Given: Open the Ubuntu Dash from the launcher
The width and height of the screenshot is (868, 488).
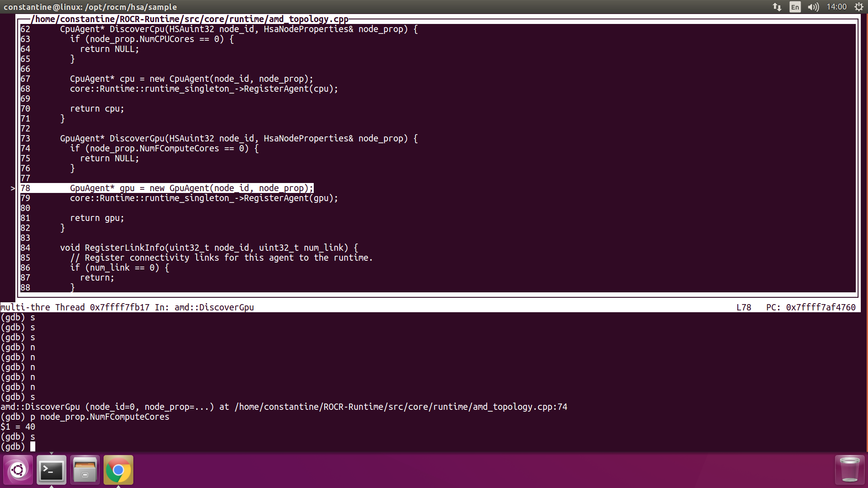Looking at the screenshot, I should [x=18, y=469].
